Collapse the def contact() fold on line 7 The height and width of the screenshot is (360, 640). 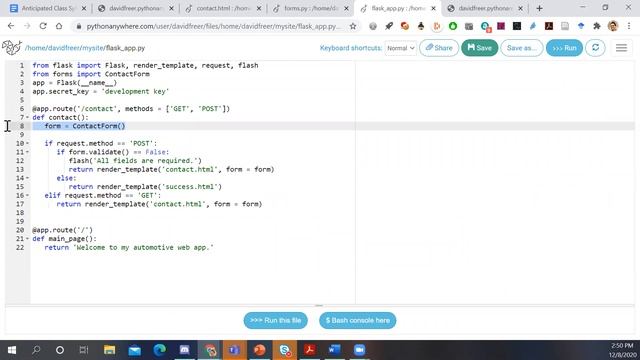coord(27,118)
